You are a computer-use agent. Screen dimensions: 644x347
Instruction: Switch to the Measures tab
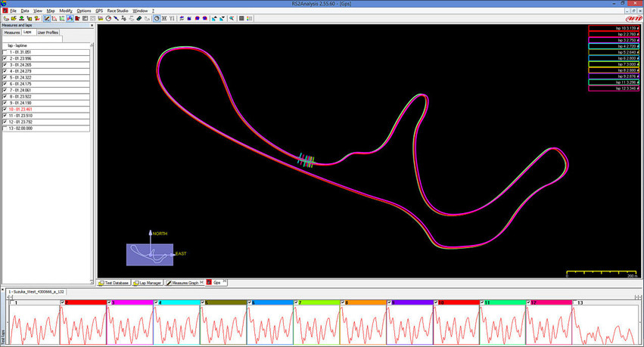coord(12,33)
